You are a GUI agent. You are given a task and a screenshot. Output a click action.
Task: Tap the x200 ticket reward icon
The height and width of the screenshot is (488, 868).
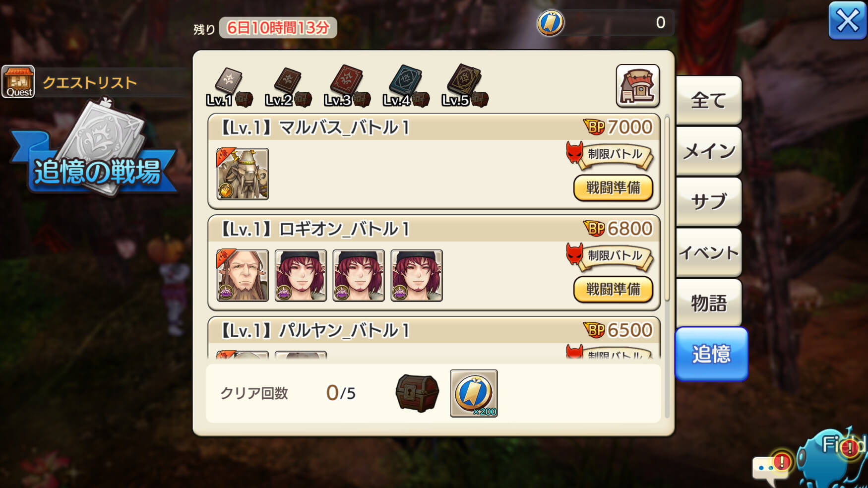pos(474,393)
